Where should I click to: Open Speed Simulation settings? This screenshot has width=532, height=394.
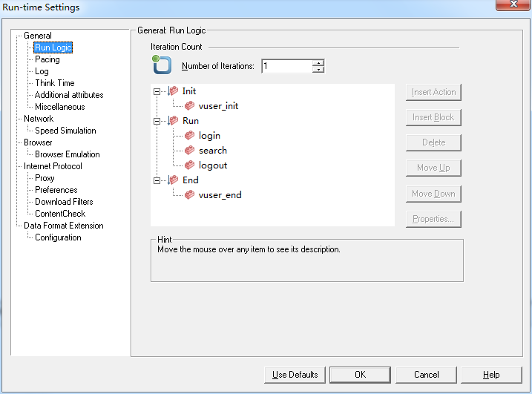pyautogui.click(x=65, y=131)
